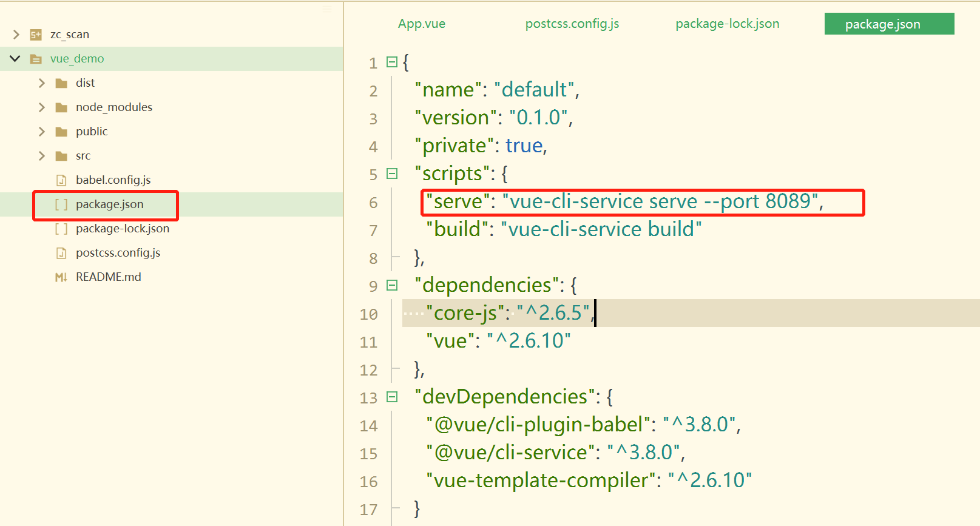Click the "dependencies" key on line 9
Viewport: 980px width, 526px height.
(487, 285)
